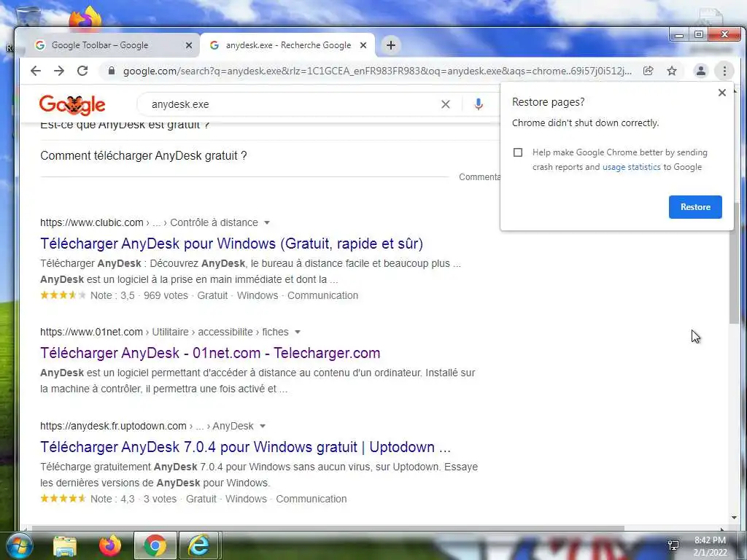This screenshot has width=747, height=560.
Task: Close the anydesk.exe search tab
Action: (363, 45)
